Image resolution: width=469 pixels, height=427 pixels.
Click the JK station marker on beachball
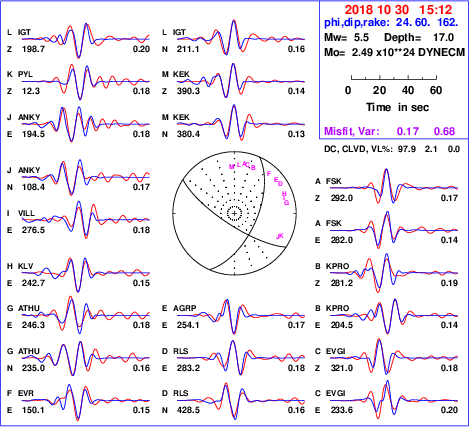280,236
